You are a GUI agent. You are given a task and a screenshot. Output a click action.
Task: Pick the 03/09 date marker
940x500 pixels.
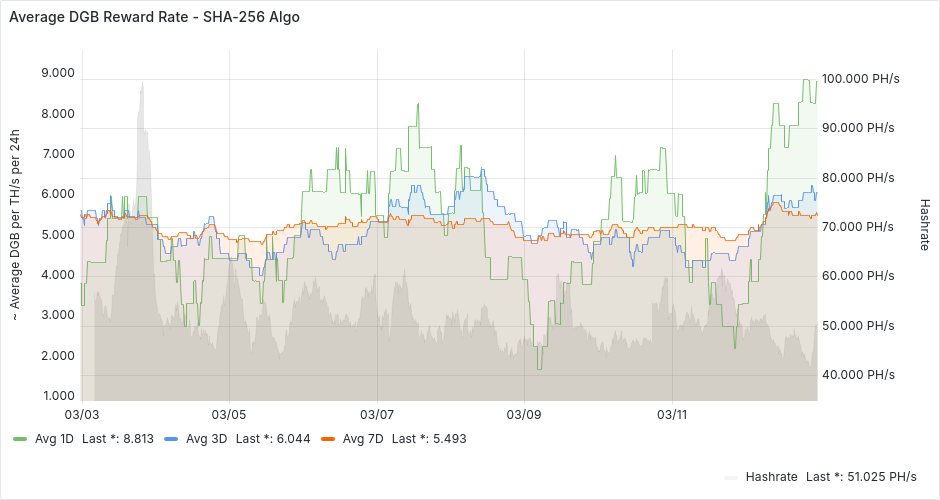(x=524, y=414)
